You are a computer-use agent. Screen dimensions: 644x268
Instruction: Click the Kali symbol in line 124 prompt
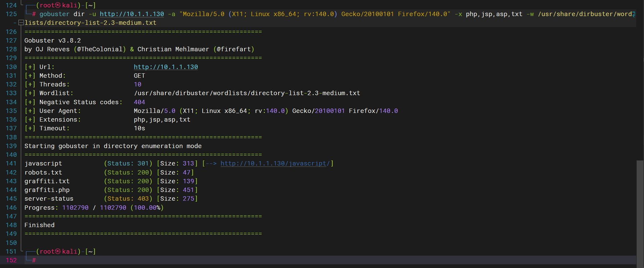[x=58, y=5]
